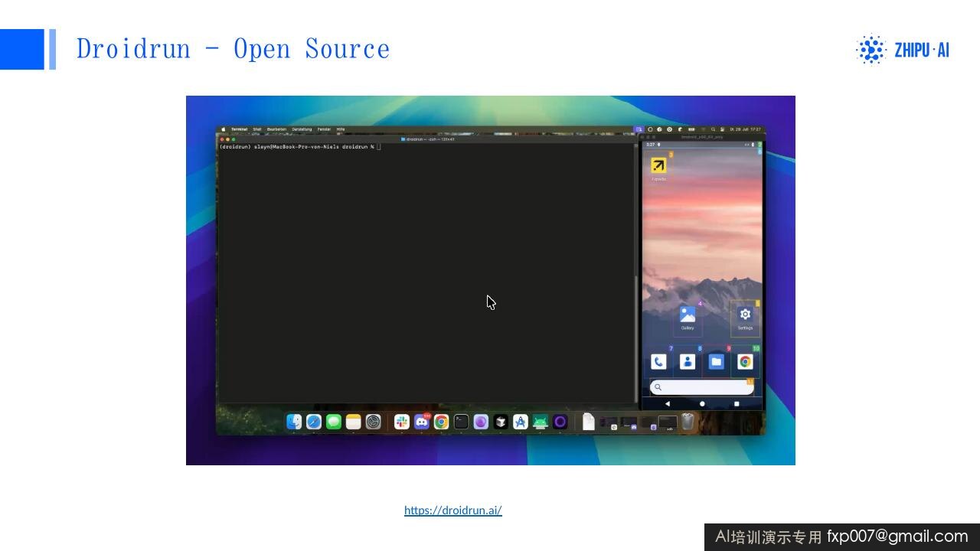Open Contacts app on Android home screen
Screen dimensions: 980x551
click(688, 362)
